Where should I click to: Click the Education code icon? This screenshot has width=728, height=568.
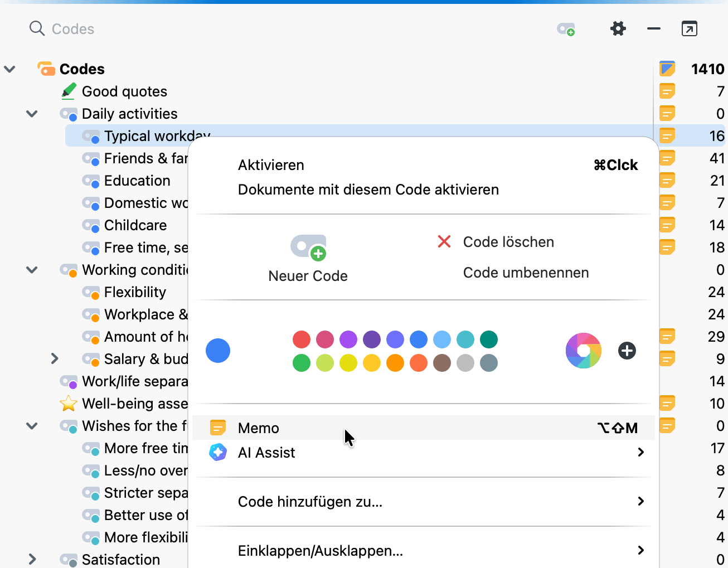pos(91,181)
